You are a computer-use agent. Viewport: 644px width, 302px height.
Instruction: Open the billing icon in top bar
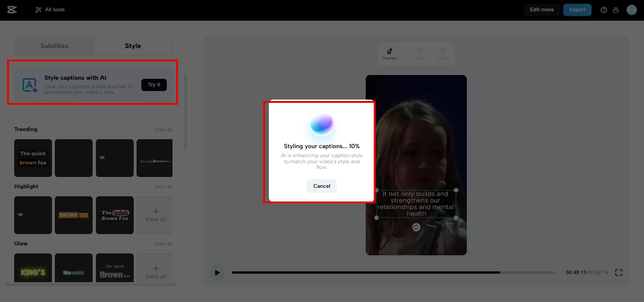616,9
